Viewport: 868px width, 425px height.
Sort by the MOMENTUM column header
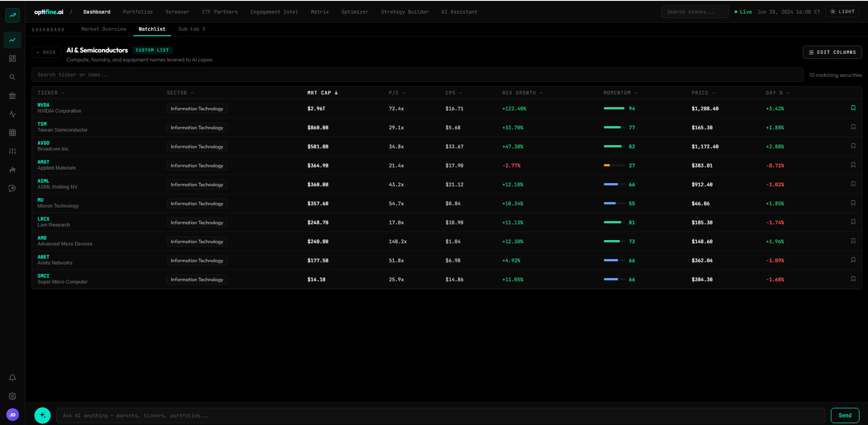[620, 93]
